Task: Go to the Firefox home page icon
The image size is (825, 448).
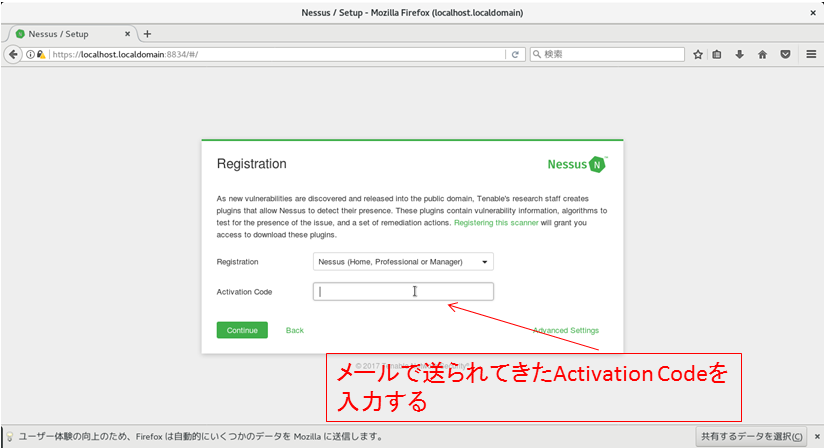Action: [x=762, y=54]
